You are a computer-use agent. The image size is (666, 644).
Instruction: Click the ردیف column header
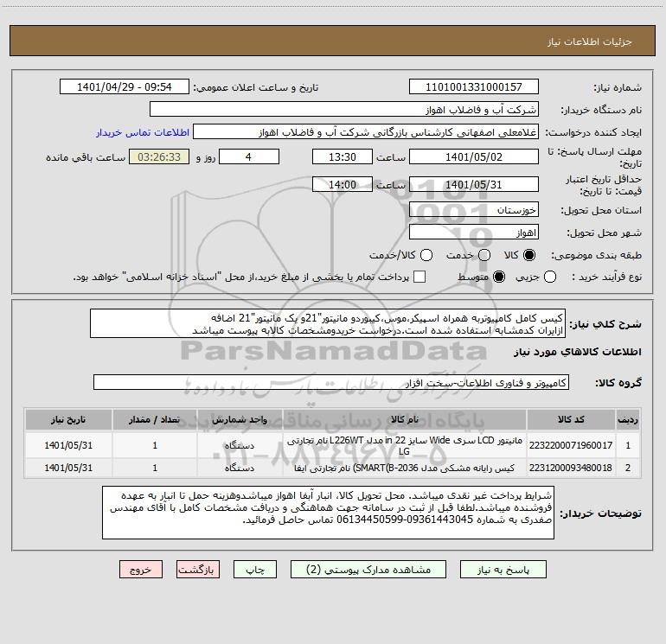[628, 420]
